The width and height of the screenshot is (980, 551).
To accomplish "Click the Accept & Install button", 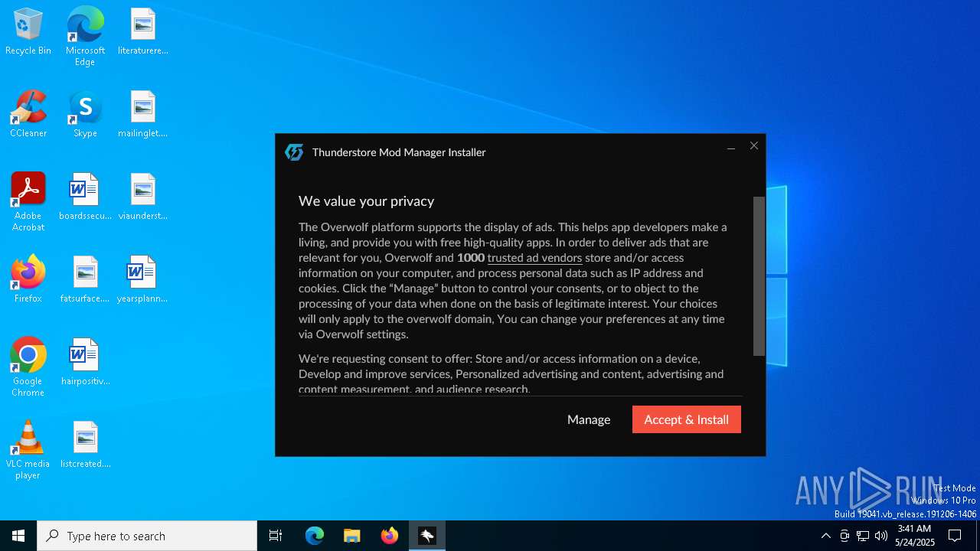I will (686, 419).
